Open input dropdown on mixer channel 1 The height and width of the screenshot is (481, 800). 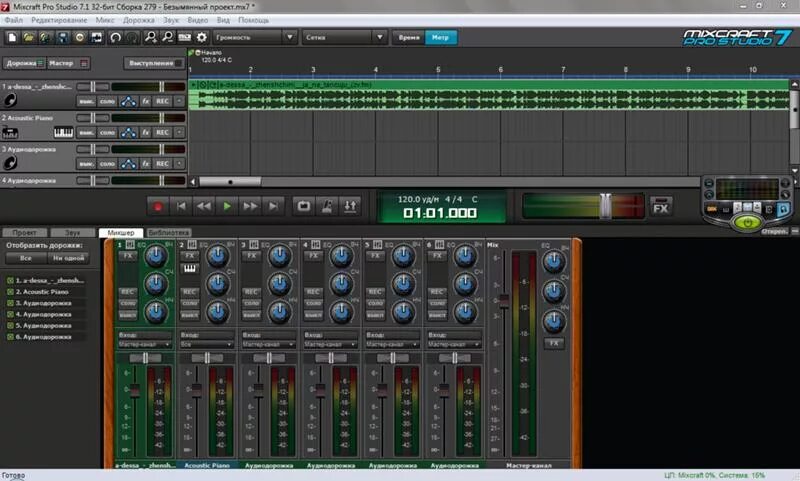[x=145, y=345]
